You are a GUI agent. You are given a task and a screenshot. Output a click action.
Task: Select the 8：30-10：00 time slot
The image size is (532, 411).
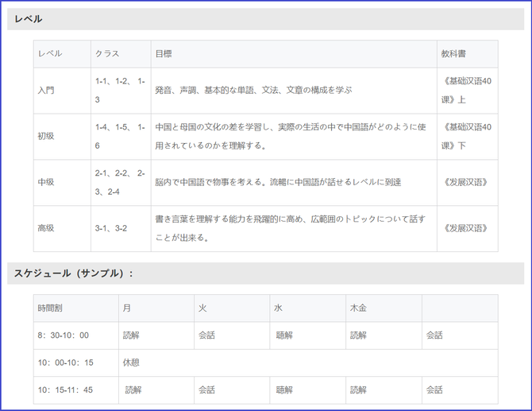[76, 335]
